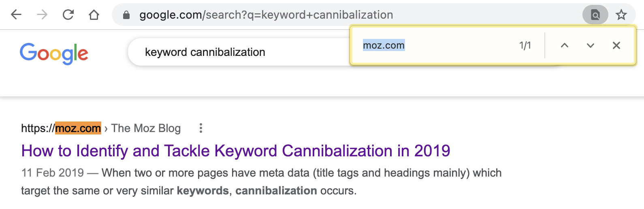Open the result's three-dot options menu
The width and height of the screenshot is (644, 209).
pyautogui.click(x=200, y=128)
